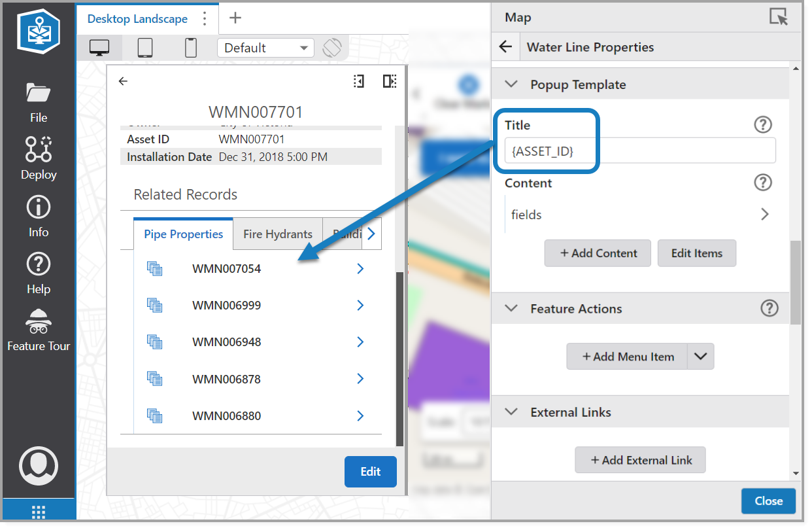
Task: Show help for Feature Actions
Action: (x=770, y=308)
